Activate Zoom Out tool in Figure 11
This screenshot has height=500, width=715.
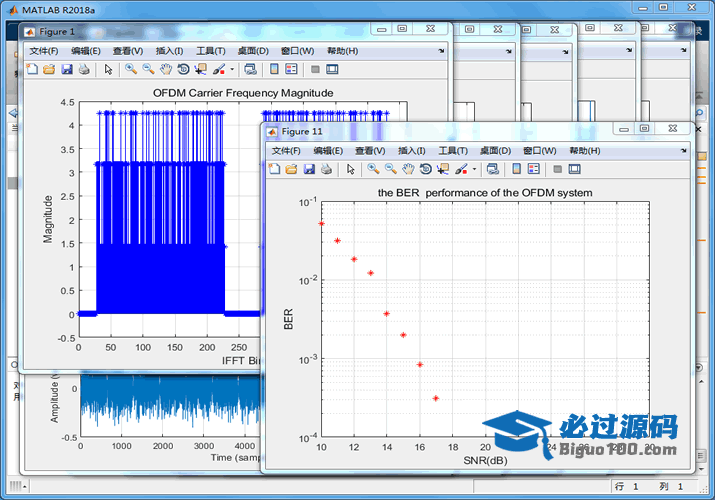391,169
